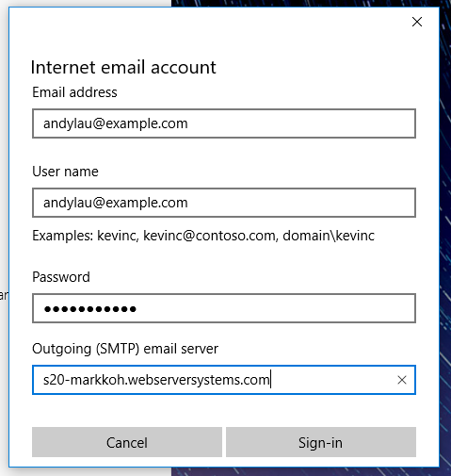451x476 pixels.
Task: Click the kevinc@contoso.com example text
Action: [210, 236]
